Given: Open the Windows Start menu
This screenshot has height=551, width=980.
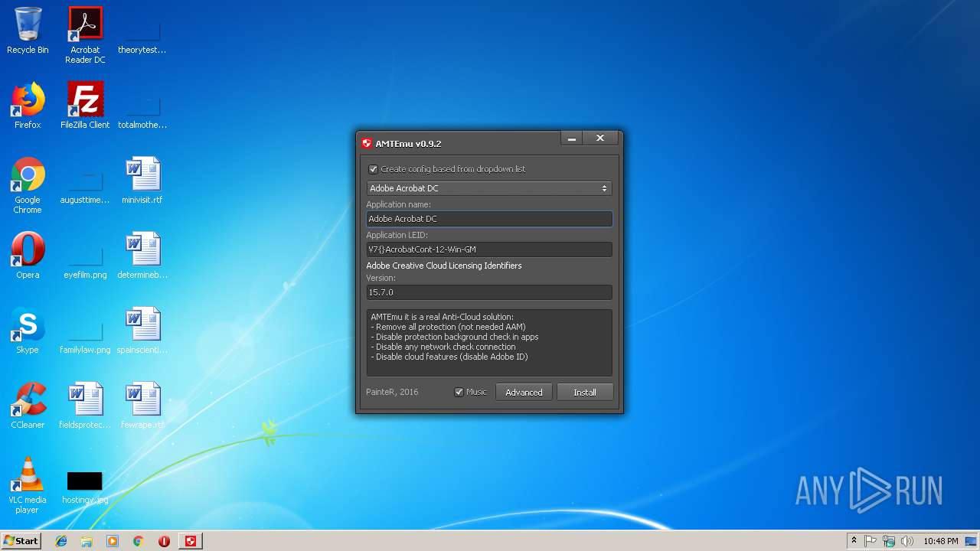Looking at the screenshot, I should point(21,541).
